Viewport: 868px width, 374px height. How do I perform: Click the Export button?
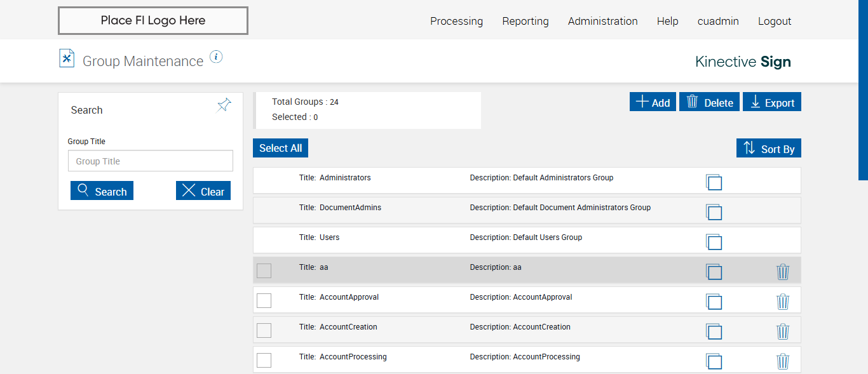click(x=772, y=102)
